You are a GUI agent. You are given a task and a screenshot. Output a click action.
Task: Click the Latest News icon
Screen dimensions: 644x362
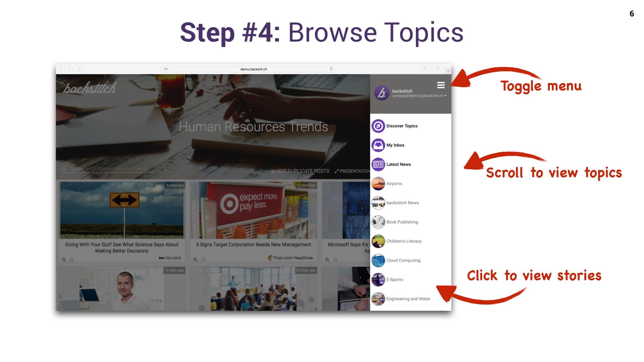[378, 164]
